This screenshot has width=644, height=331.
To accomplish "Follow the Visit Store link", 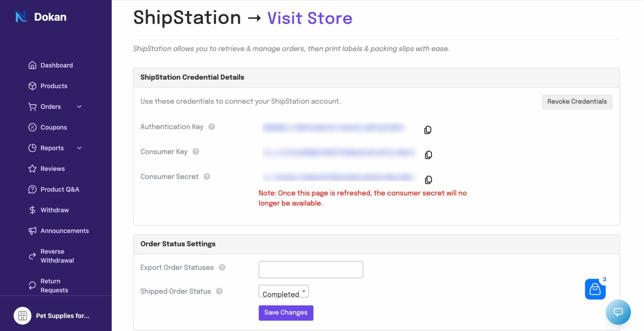I will (309, 18).
